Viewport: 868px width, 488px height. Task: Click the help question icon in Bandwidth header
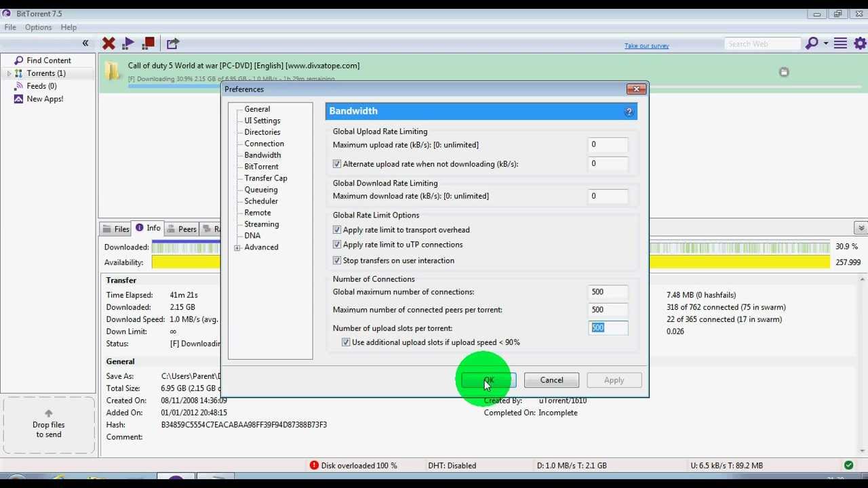[x=629, y=112]
